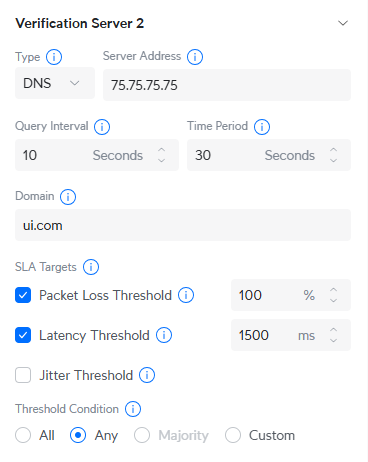The height and width of the screenshot is (462, 368).
Task: Open the SLA Targets info icon
Action: [91, 267]
